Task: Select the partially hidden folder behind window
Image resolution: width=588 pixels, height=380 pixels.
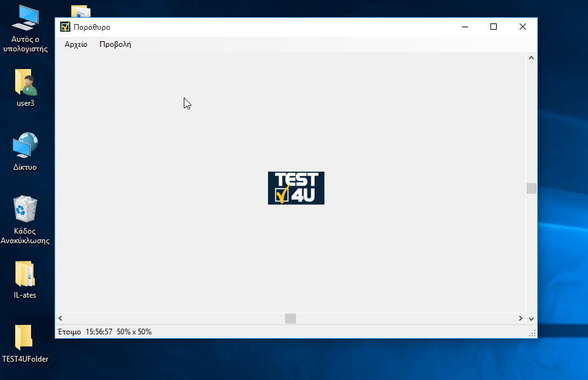Action: tap(81, 11)
